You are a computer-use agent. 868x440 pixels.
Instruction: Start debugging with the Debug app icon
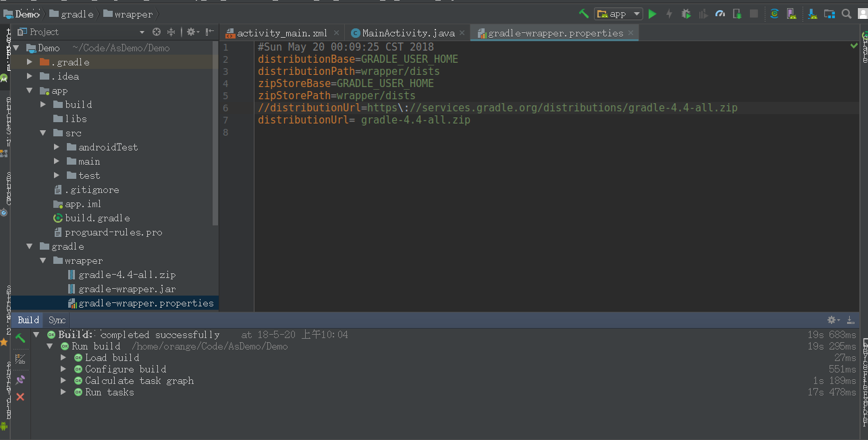click(x=686, y=13)
